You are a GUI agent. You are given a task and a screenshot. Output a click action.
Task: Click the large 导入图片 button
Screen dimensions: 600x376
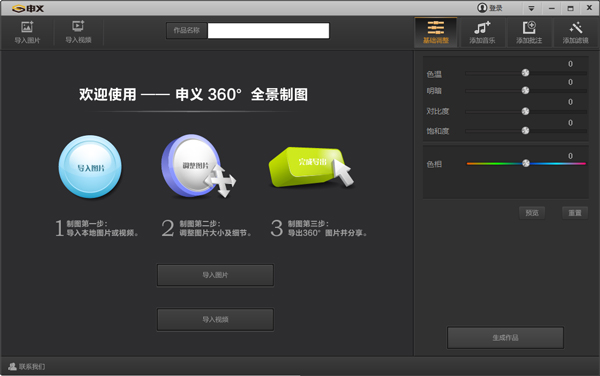215,275
